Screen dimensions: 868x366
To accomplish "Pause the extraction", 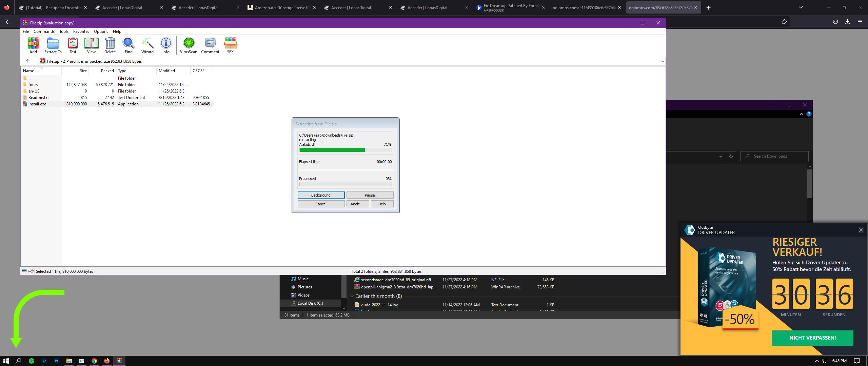I will pos(370,195).
